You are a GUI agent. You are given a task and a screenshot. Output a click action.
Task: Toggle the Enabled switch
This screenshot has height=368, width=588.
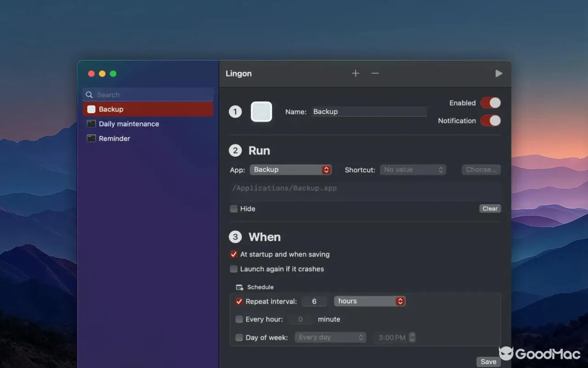pyautogui.click(x=491, y=103)
